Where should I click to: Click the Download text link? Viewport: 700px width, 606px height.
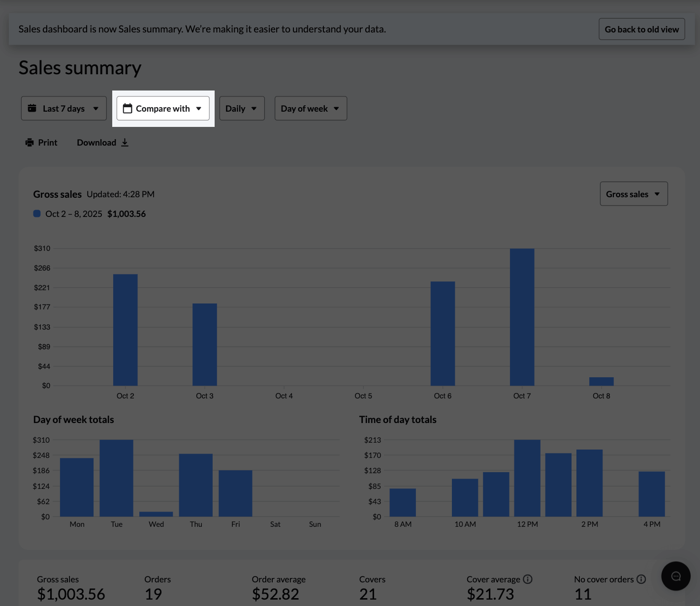click(96, 143)
